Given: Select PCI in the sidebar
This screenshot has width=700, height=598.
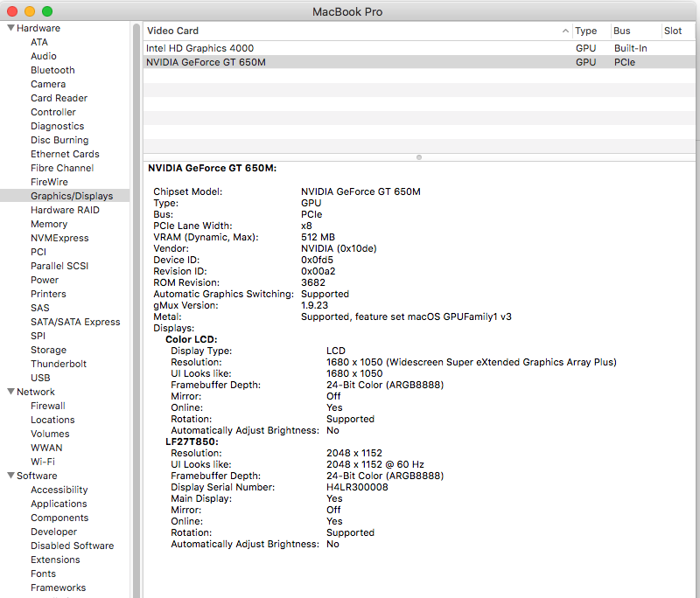Looking at the screenshot, I should coord(38,252).
